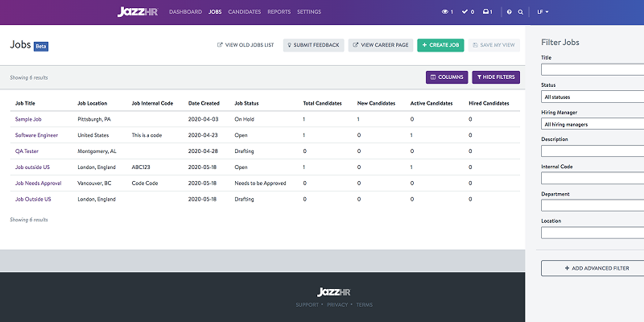Click in the Location filter field
The image size is (644, 322).
(x=592, y=233)
